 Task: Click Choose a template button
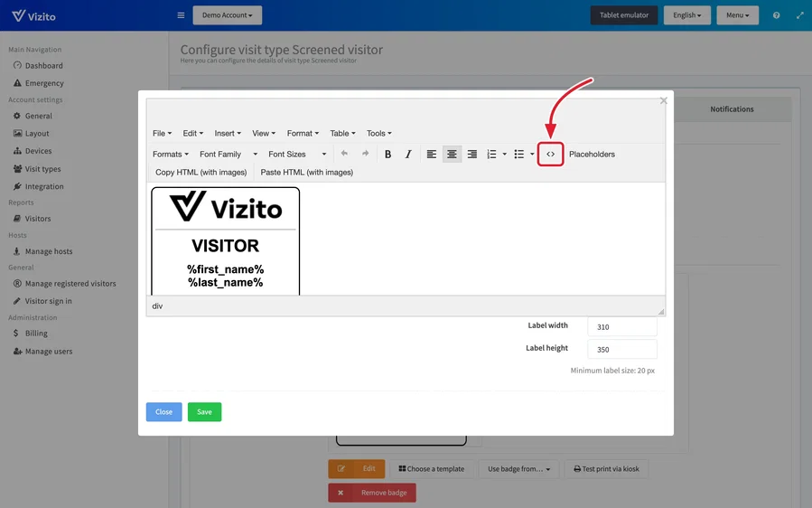pyautogui.click(x=432, y=469)
